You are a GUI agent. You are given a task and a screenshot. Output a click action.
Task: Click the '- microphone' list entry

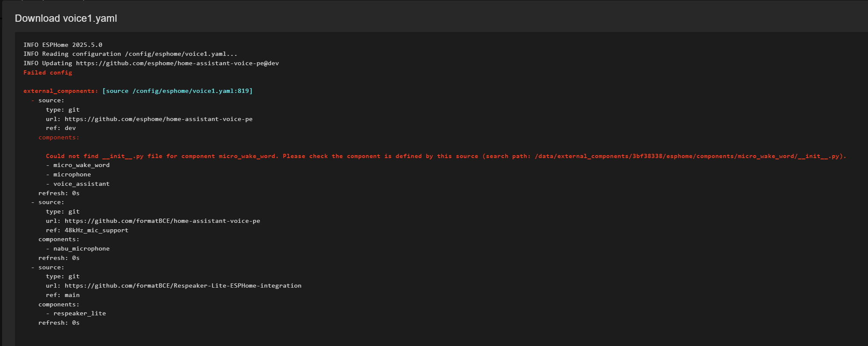coord(69,175)
